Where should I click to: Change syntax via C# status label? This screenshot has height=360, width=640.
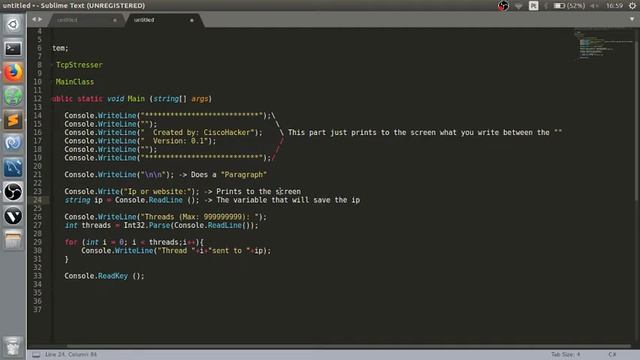point(612,355)
